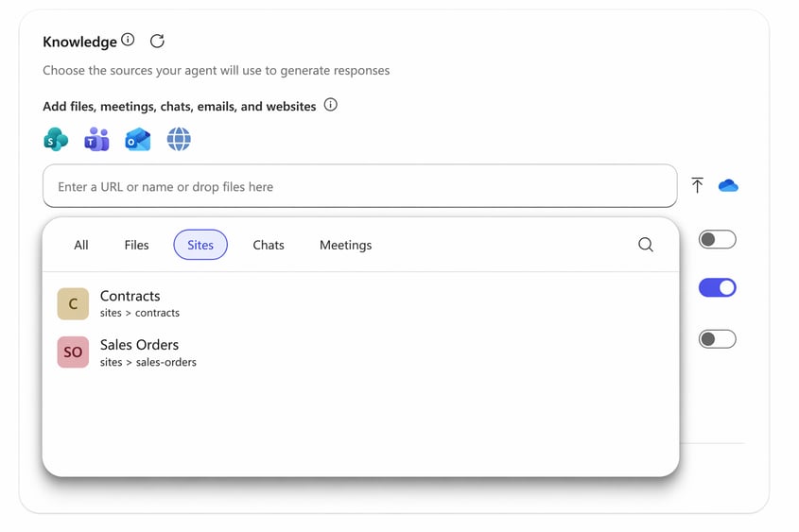Image resolution: width=799 pixels, height=532 pixels.
Task: Switch to the All tab
Action: point(81,245)
